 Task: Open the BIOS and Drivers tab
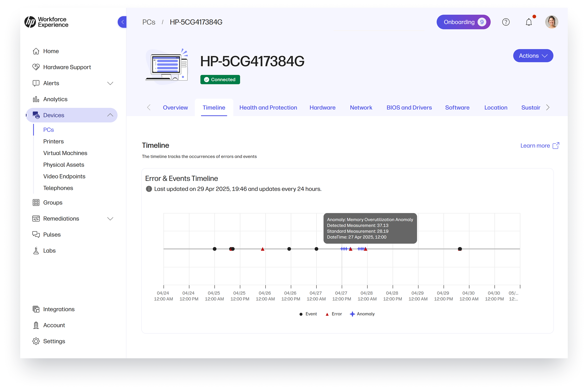point(409,107)
